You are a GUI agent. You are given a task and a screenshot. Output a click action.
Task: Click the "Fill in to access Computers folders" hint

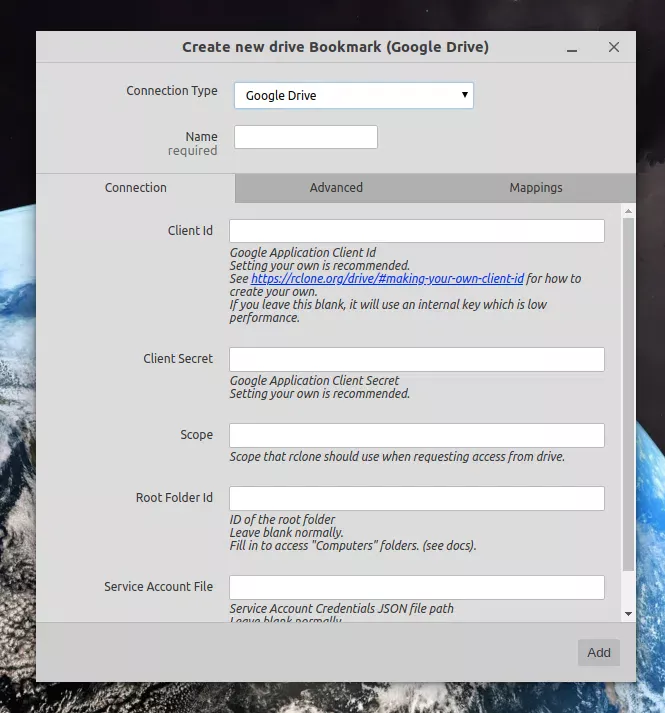[353, 546]
